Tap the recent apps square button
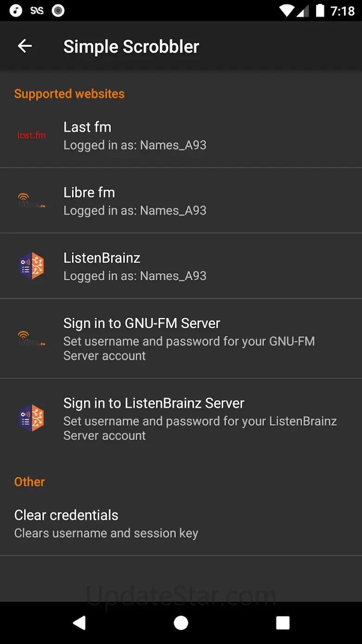This screenshot has width=362, height=644. click(283, 623)
